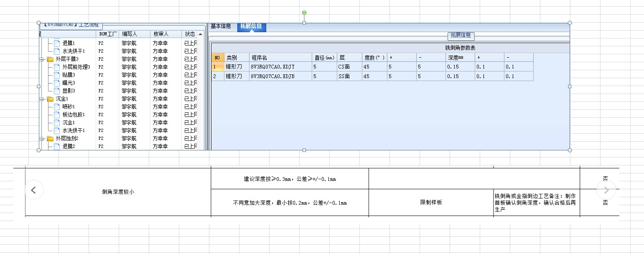Click the 限制样板 cell

(x=431, y=203)
